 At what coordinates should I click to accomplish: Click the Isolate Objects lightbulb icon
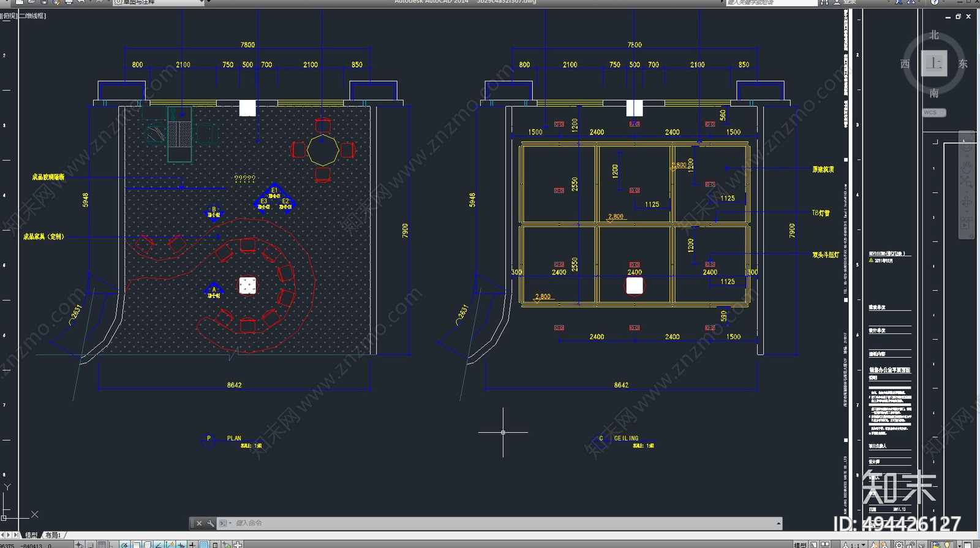tap(948, 544)
